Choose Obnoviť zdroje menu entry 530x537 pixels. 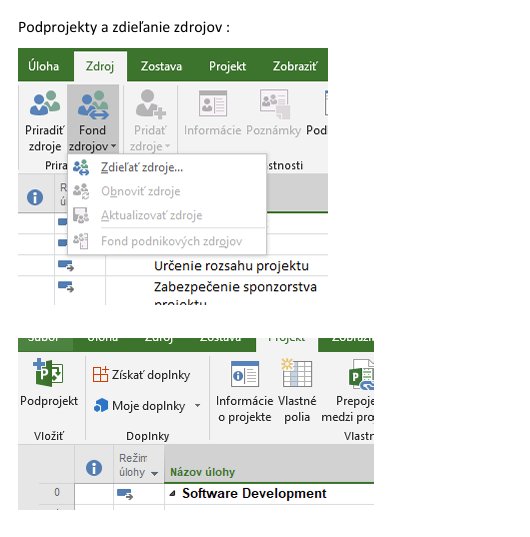pyautogui.click(x=167, y=191)
